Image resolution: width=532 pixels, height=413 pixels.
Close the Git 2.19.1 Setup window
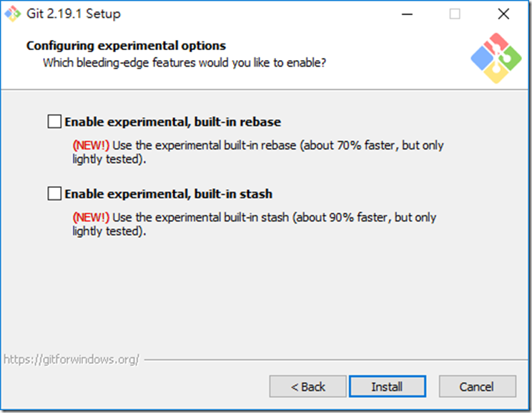[503, 14]
